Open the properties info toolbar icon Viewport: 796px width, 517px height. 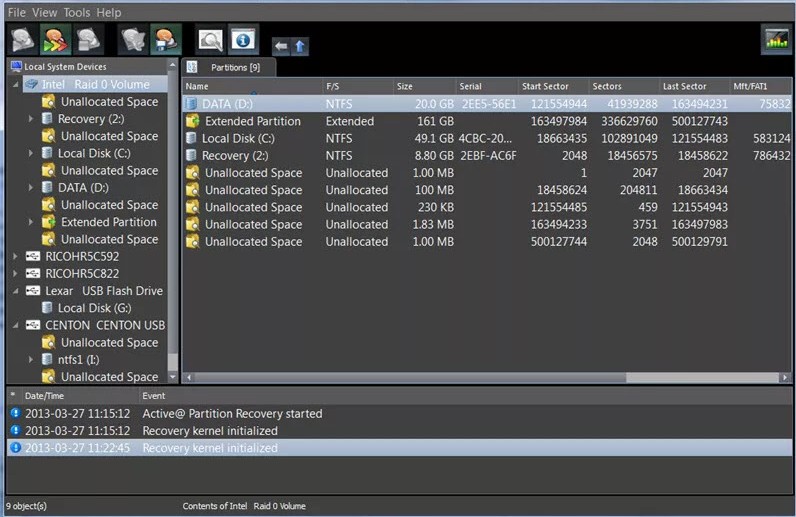(243, 40)
